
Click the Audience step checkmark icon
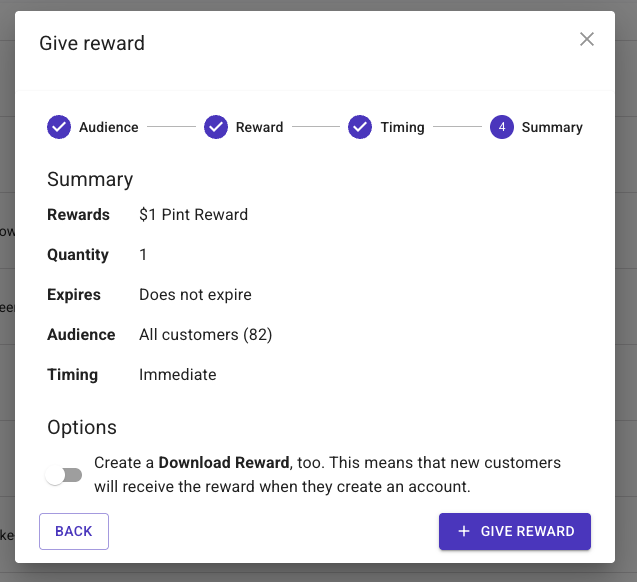(59, 127)
